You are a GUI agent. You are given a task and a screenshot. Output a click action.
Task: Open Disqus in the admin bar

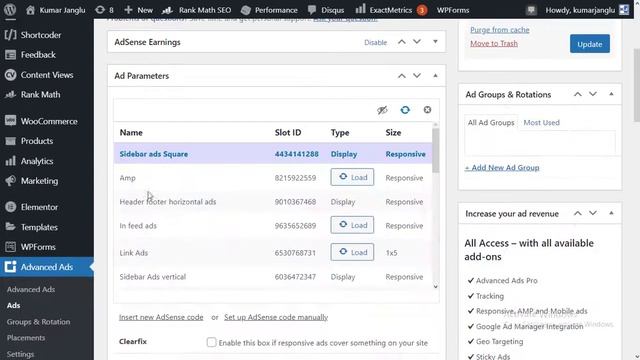(x=326, y=10)
